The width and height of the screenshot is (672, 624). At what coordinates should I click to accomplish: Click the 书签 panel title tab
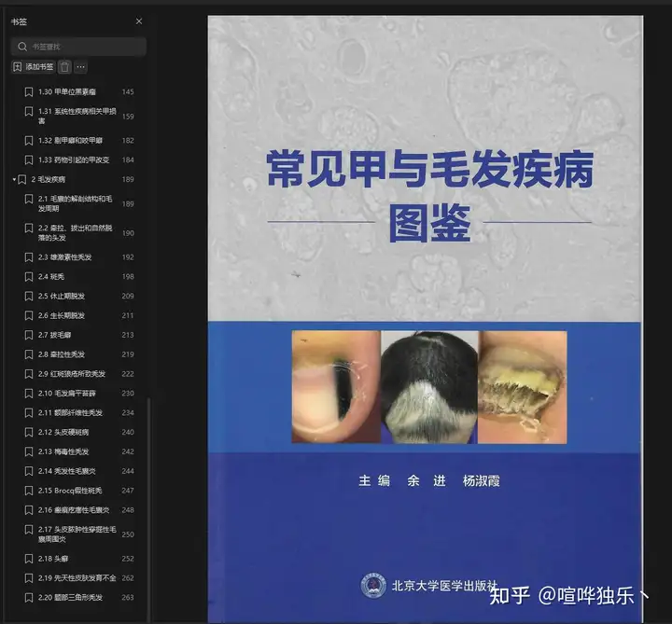click(x=20, y=21)
